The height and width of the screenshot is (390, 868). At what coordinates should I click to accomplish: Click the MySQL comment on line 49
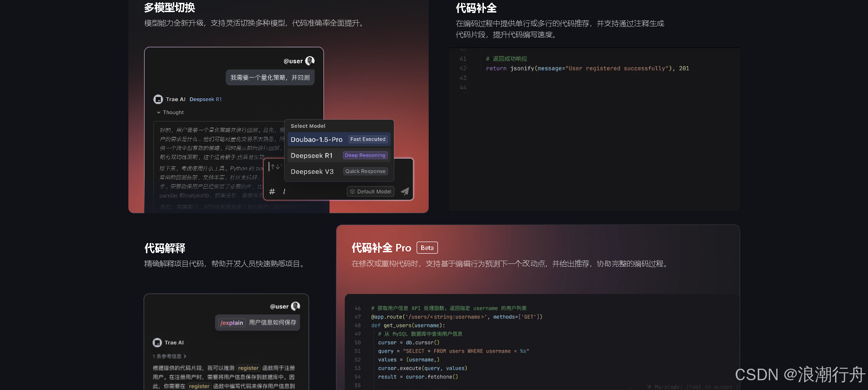click(x=420, y=334)
